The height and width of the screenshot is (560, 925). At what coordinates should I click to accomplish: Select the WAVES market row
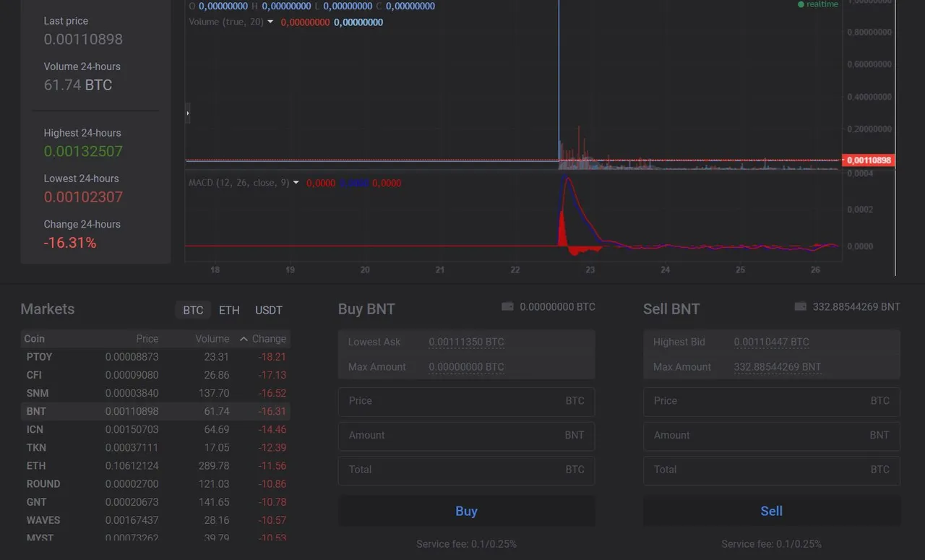[x=155, y=520]
